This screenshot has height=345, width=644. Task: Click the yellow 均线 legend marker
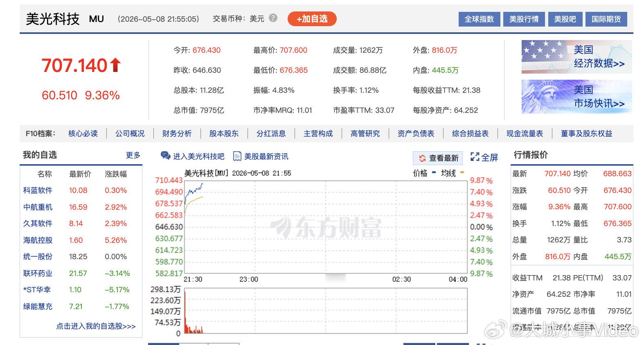462,172
